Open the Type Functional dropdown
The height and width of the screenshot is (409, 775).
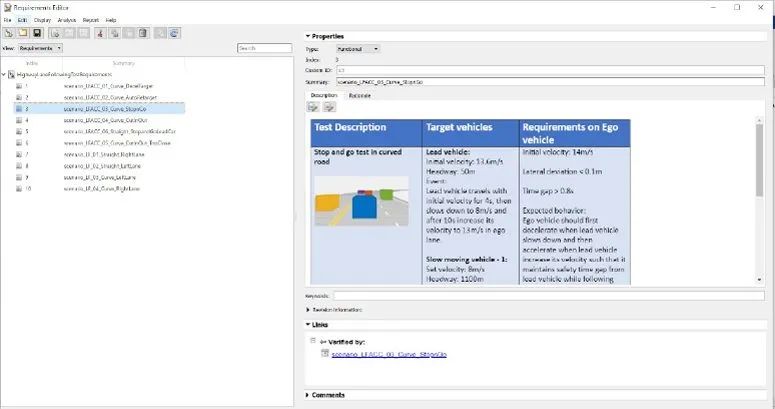coord(358,49)
